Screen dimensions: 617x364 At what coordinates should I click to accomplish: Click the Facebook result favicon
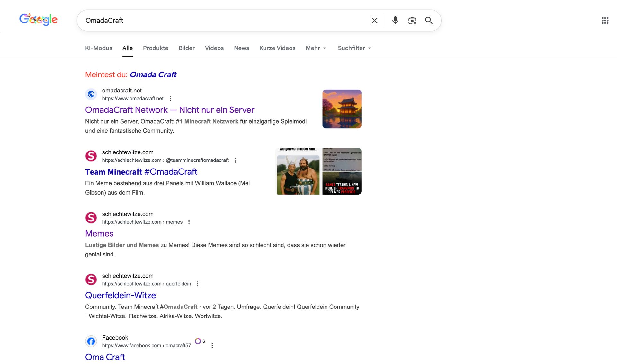click(x=91, y=341)
